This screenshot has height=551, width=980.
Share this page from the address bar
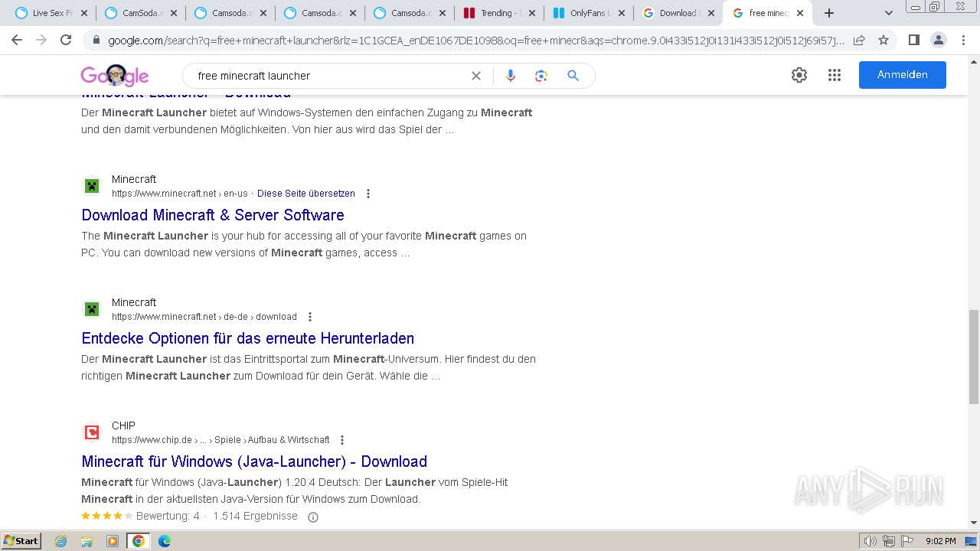coord(859,40)
